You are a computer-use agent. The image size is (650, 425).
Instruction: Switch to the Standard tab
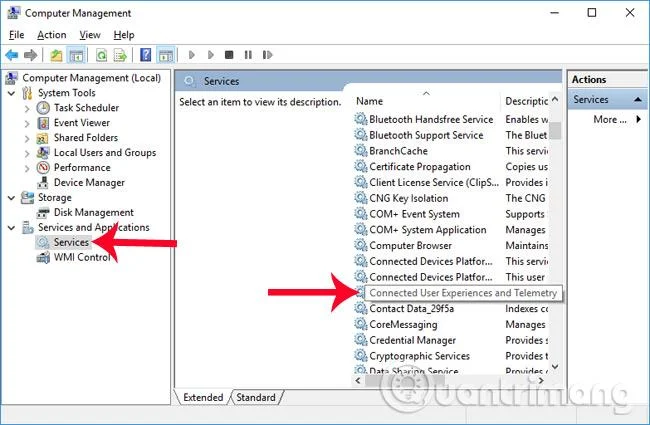pos(256,397)
